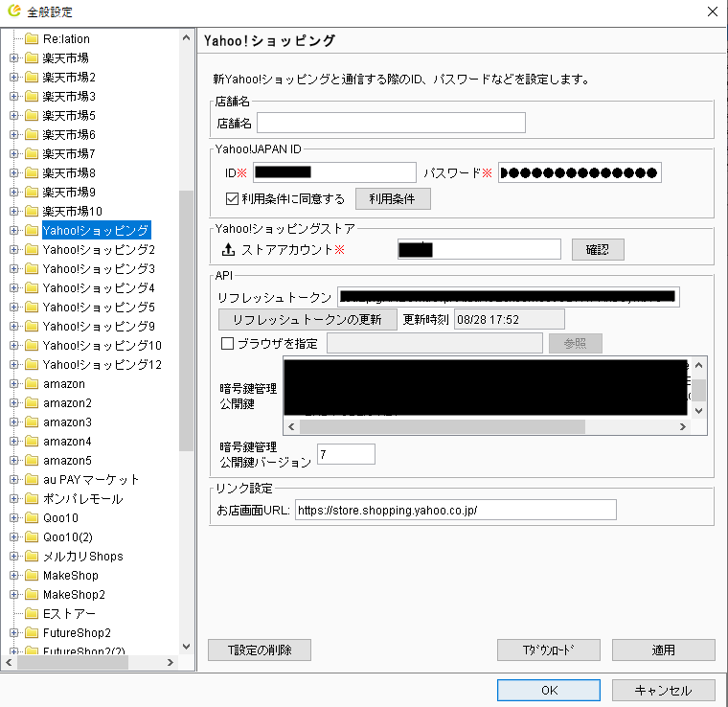Click the folder icon next to 楽天市場
The width and height of the screenshot is (728, 707).
click(x=31, y=58)
